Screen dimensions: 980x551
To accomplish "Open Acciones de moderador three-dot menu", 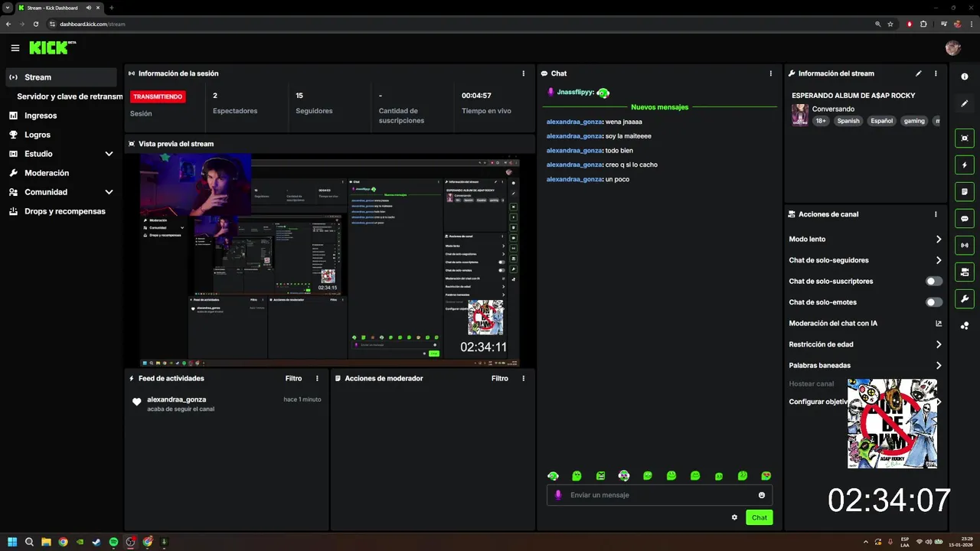I will 524,378.
